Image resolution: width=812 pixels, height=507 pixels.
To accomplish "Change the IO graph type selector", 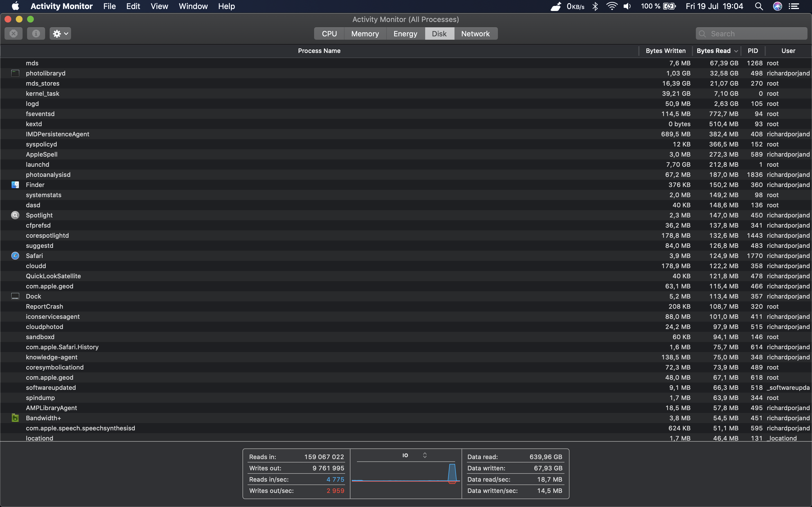I will pyautogui.click(x=424, y=455).
